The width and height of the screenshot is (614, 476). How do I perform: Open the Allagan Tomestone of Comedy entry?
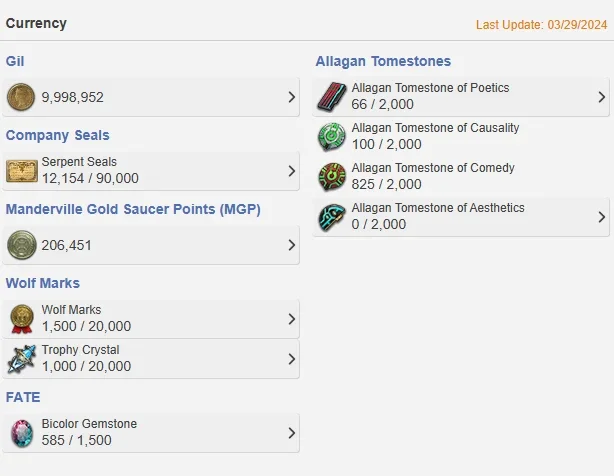461,177
